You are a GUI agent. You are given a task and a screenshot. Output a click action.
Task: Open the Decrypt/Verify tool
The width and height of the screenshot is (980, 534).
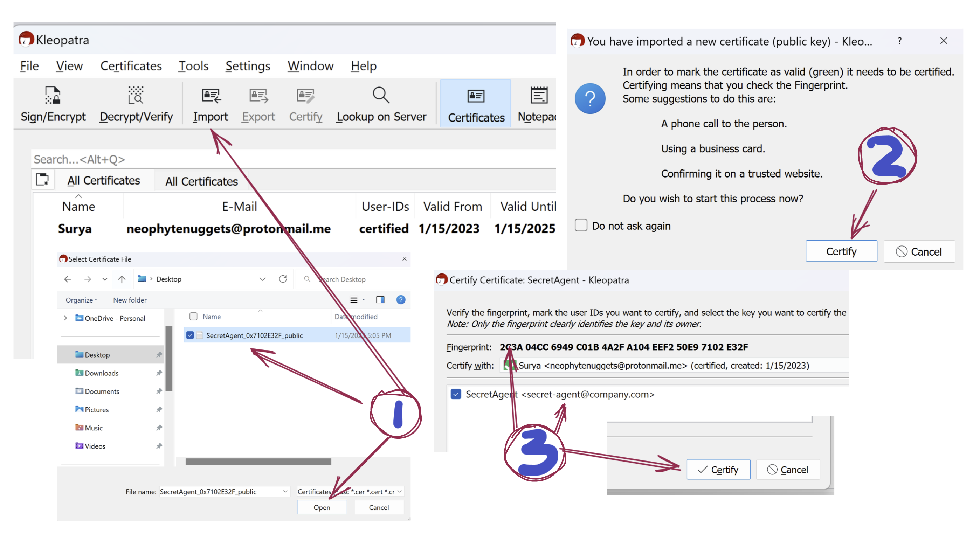click(x=136, y=104)
